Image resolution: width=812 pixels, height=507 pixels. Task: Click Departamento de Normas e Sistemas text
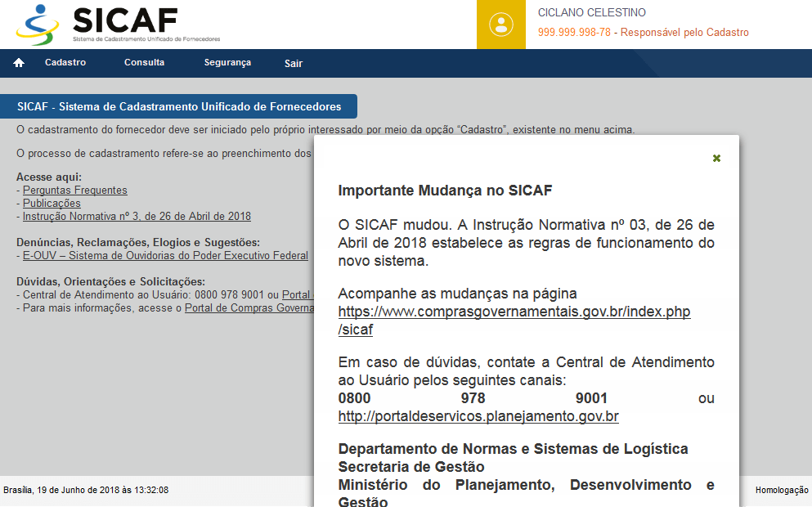tap(513, 449)
